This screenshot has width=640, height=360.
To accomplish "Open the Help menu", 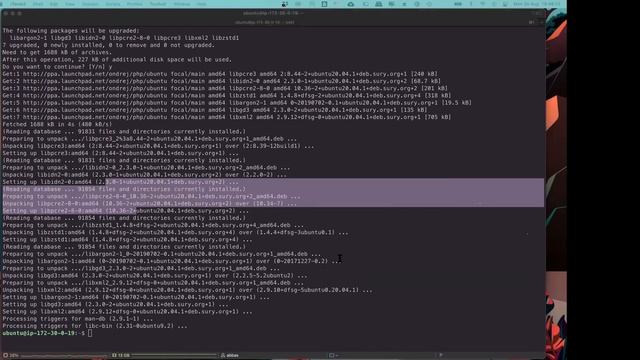I will pos(202,4).
